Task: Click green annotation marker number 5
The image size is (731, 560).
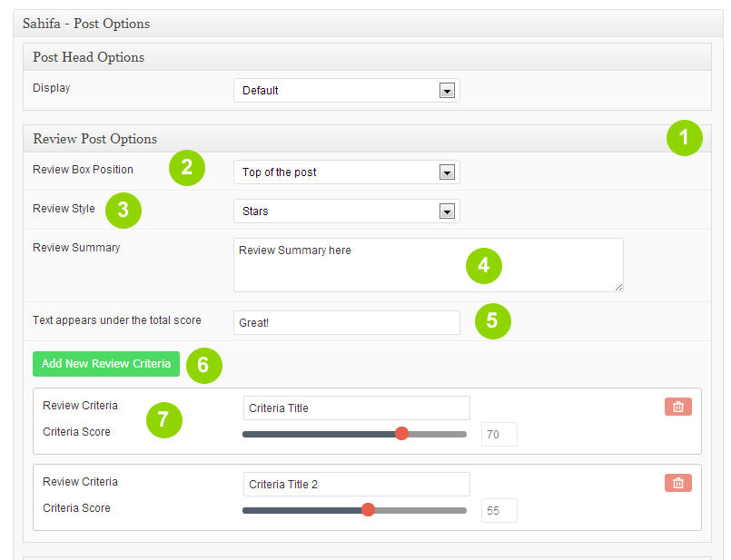Action: pos(492,320)
